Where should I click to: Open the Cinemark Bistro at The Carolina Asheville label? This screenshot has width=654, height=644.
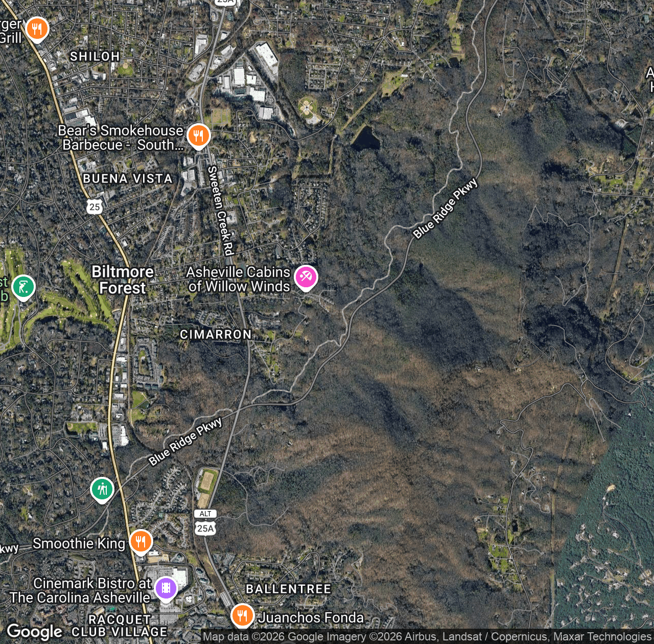[x=80, y=590]
